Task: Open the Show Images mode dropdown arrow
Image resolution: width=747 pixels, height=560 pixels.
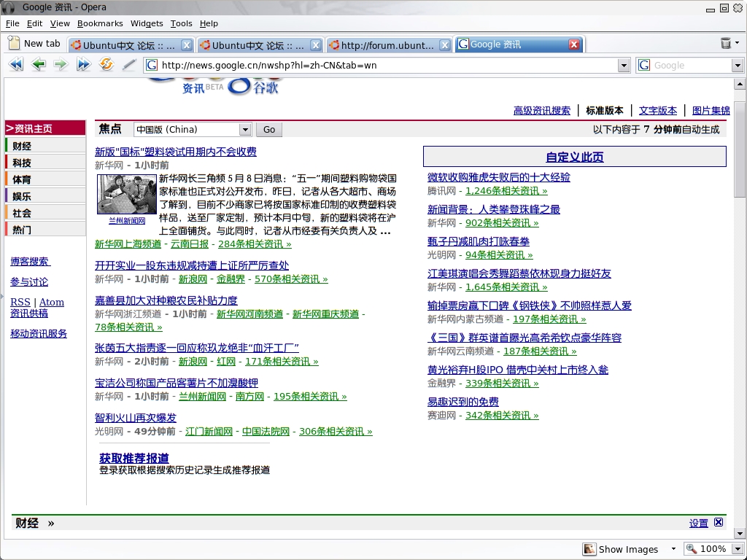Action: point(673,549)
